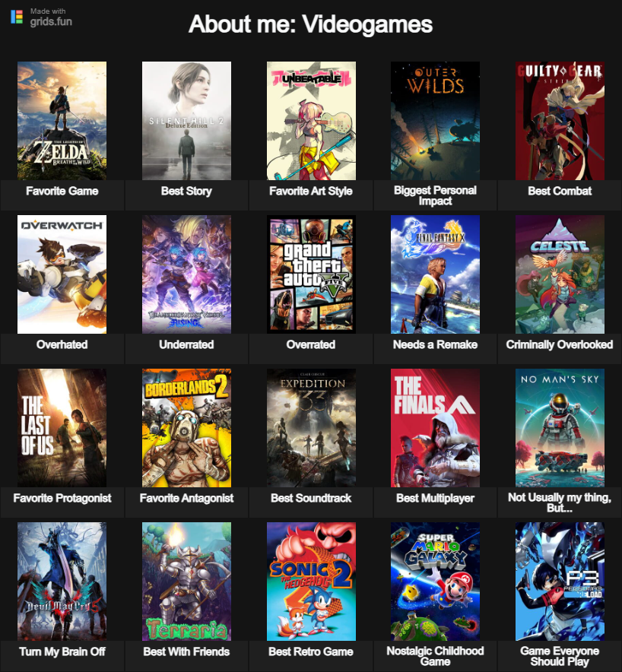Select the Overwatch cover
The height and width of the screenshot is (672, 622).
pos(62,274)
